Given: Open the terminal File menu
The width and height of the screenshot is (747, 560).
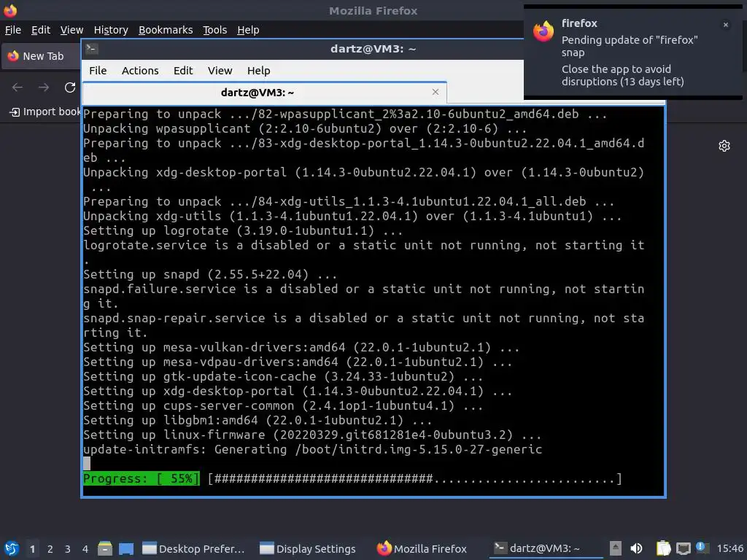Looking at the screenshot, I should 98,71.
